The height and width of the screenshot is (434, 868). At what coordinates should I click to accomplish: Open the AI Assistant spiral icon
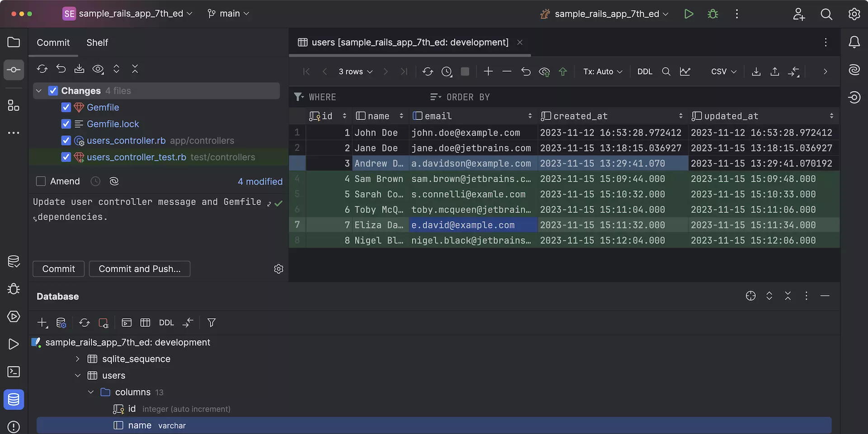click(x=854, y=70)
